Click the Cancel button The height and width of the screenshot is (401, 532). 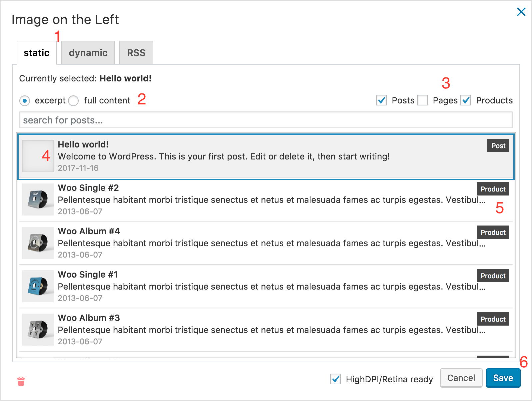461,378
